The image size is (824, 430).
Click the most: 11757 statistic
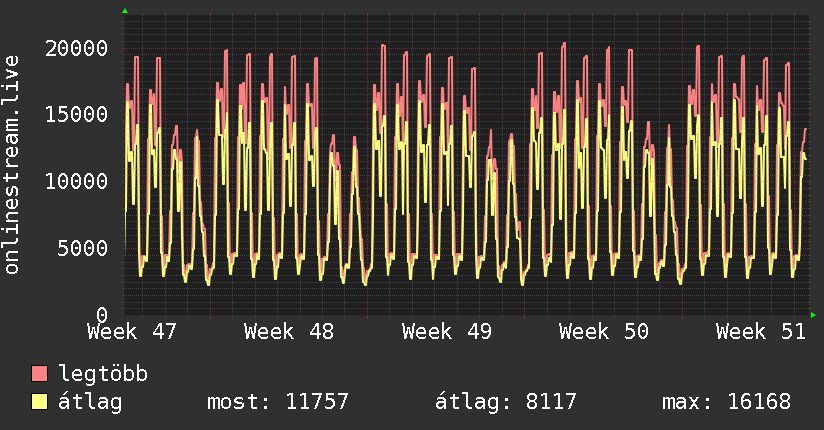[277, 402]
